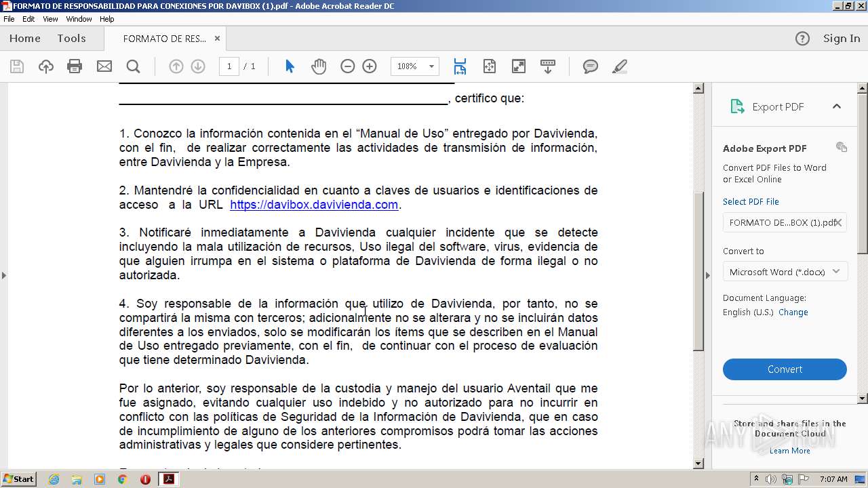This screenshot has width=868, height=488.
Task: Open Convert to Microsoft Word dropdown
Action: coord(785,272)
